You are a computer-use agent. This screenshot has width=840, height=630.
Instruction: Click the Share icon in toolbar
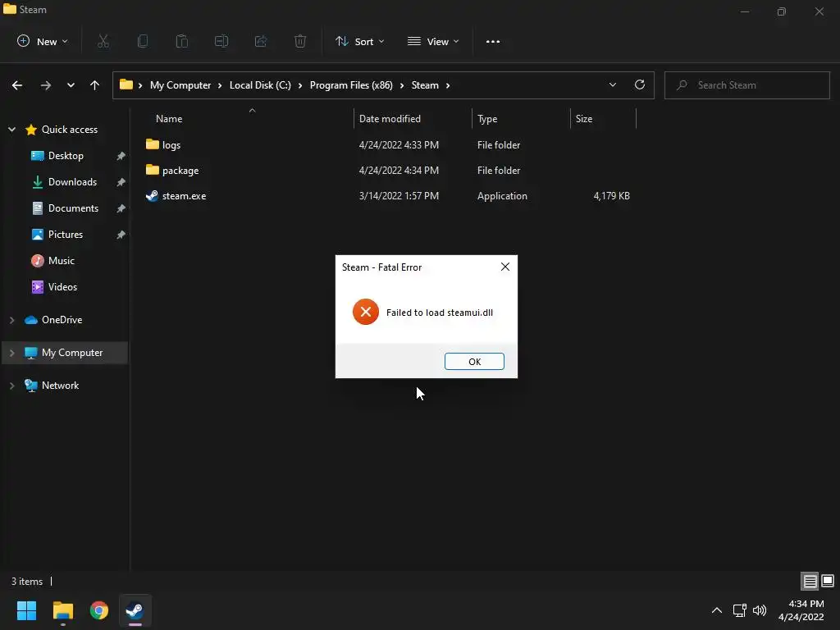click(x=261, y=41)
